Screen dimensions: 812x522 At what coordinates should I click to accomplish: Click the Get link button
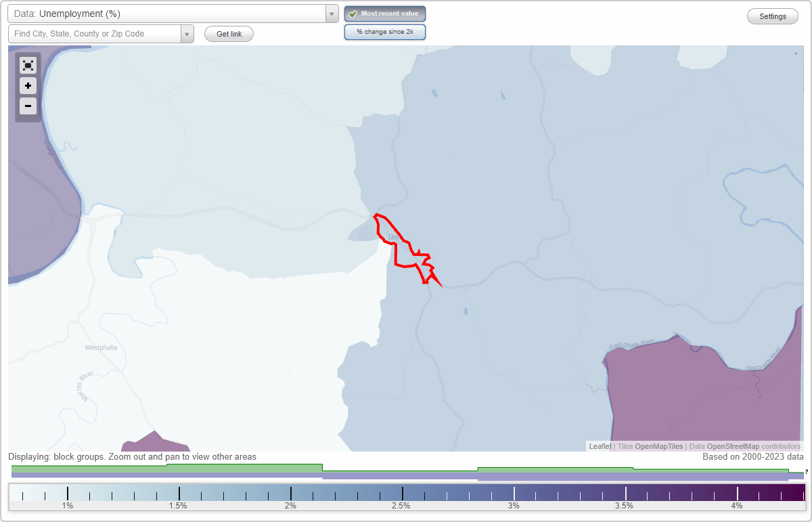[x=229, y=34]
